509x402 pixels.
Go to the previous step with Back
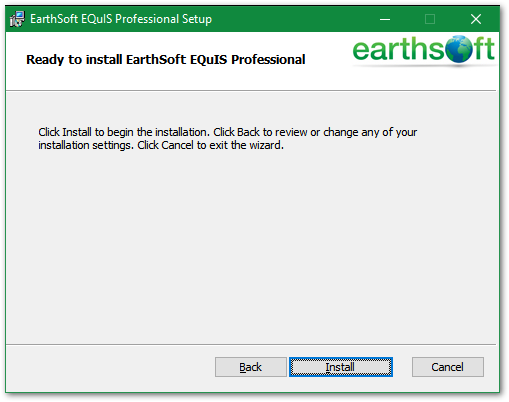click(251, 367)
